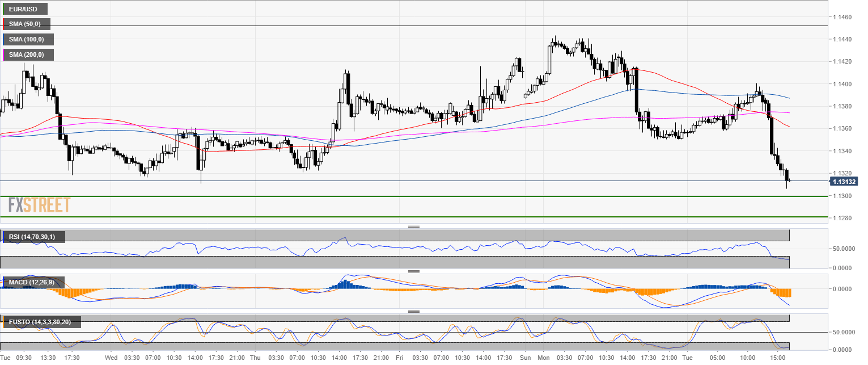The image size is (868, 365).
Task: Click the 'Wed' date on the time axis
Action: point(111,358)
